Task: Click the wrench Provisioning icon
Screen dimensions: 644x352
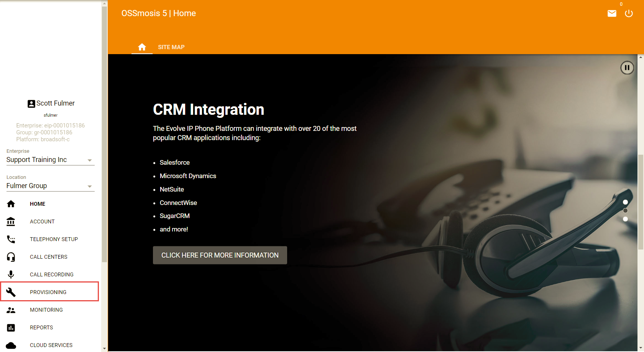Action: click(x=11, y=292)
